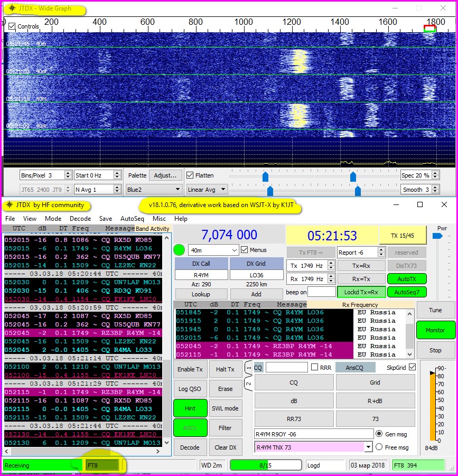Toggle the green Monitor button
This screenshot has width=458, height=476.
435,330
